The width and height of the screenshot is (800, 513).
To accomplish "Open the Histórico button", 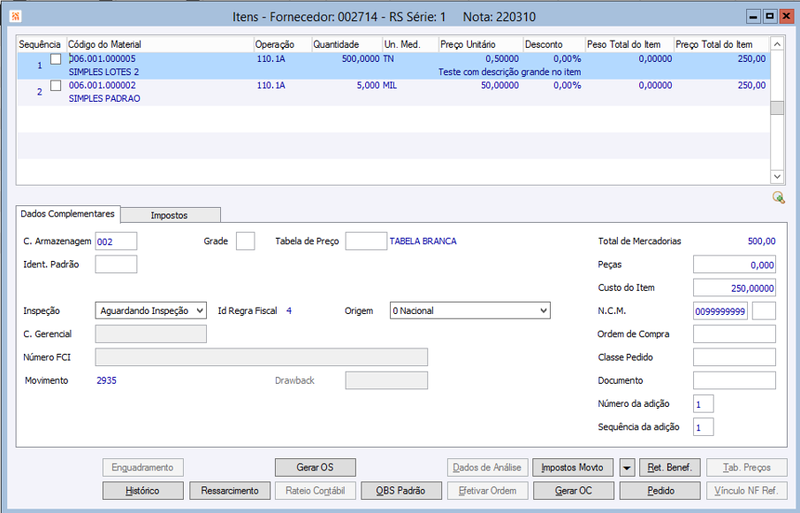I will (143, 491).
